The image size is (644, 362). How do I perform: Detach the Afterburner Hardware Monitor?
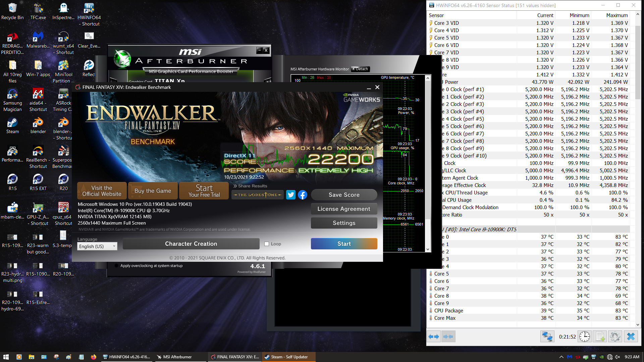pyautogui.click(x=360, y=69)
